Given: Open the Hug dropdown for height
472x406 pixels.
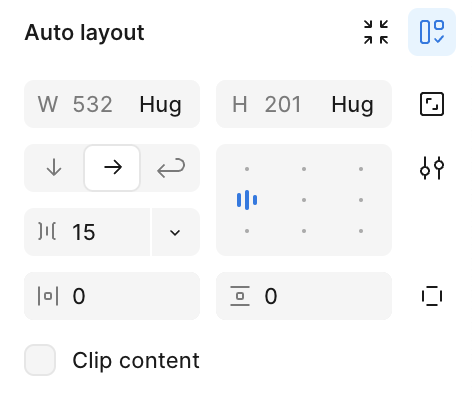Looking at the screenshot, I should pyautogui.click(x=352, y=105).
